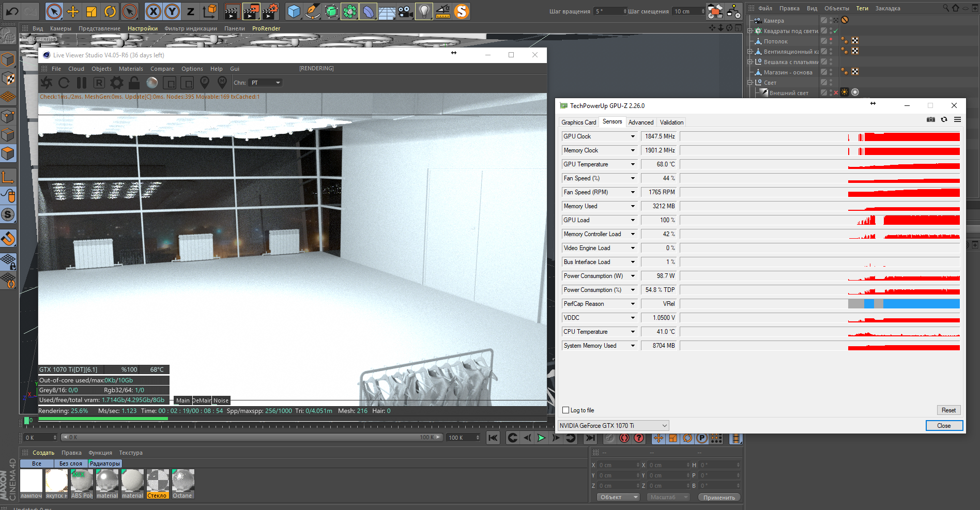Click the DeMain pass button in Live Viewer
The image size is (980, 510).
pos(202,400)
